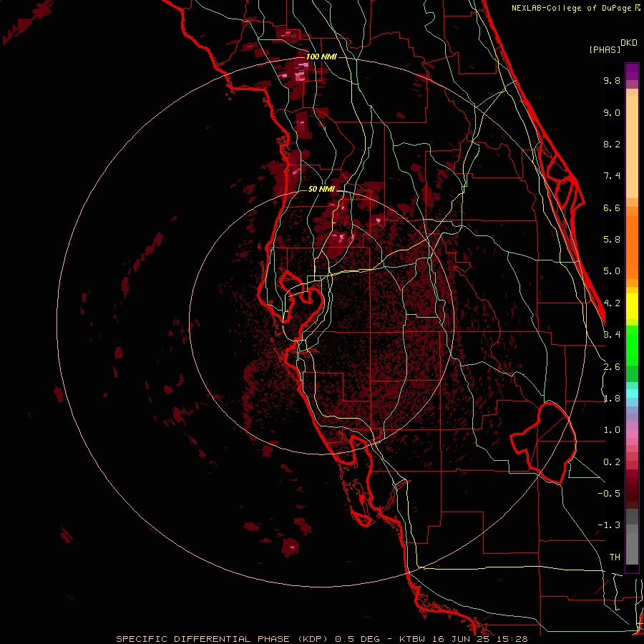Select the 1.8 legend value
This screenshot has height=644, width=644.
[612, 399]
